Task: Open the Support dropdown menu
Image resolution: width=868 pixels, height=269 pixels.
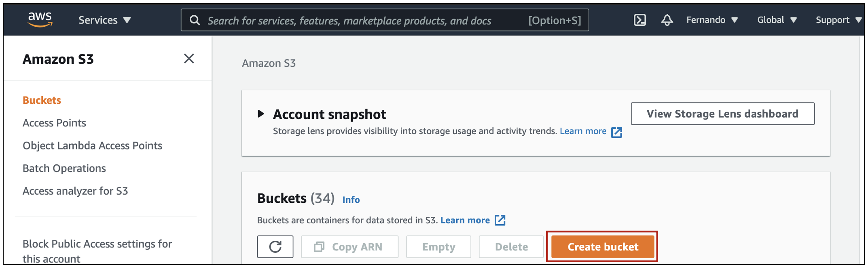Action: tap(838, 20)
